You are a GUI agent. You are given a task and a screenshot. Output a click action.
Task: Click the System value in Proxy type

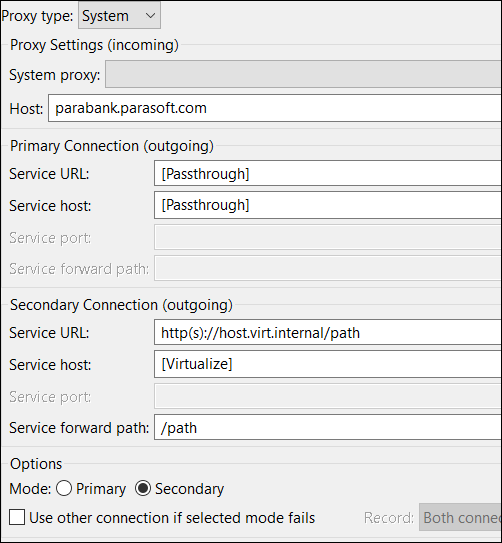pos(105,16)
